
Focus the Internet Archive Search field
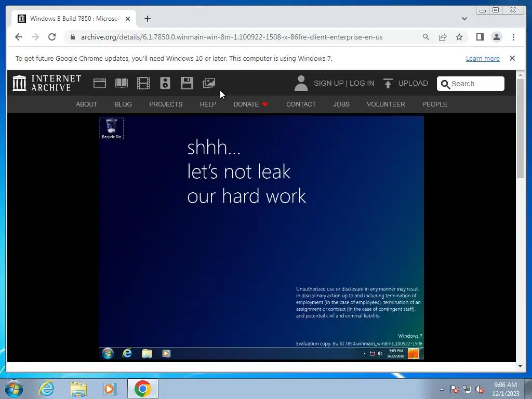[471, 84]
